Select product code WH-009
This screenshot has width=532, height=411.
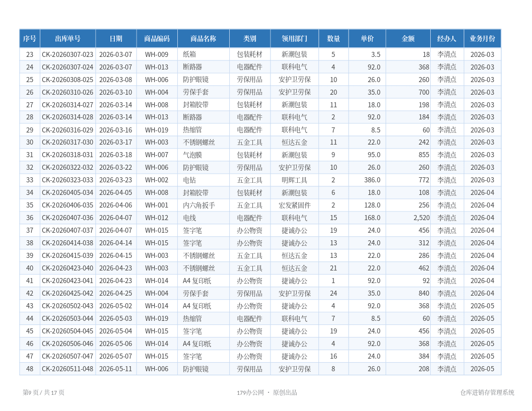pyautogui.click(x=157, y=54)
